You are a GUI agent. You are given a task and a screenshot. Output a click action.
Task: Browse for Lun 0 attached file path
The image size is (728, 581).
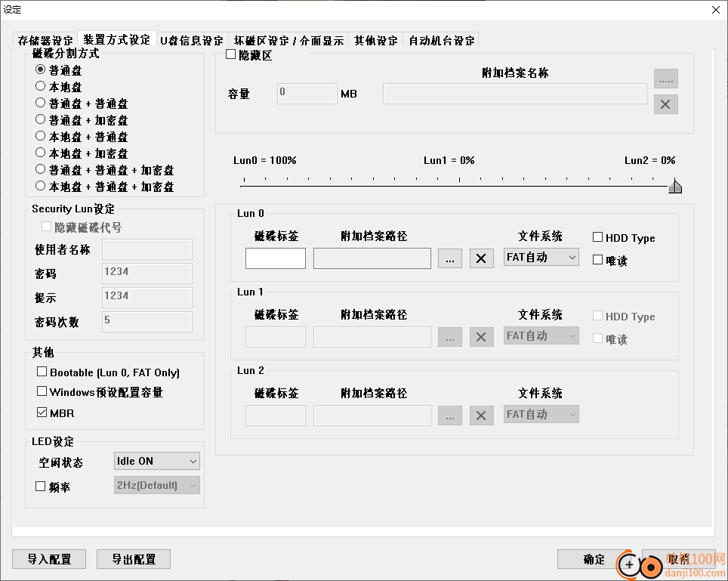(x=449, y=258)
